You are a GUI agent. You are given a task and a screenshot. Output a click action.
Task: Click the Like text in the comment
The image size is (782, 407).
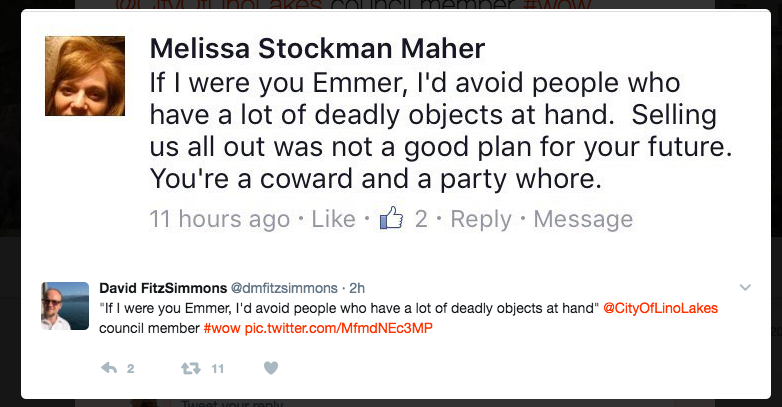[x=333, y=219]
